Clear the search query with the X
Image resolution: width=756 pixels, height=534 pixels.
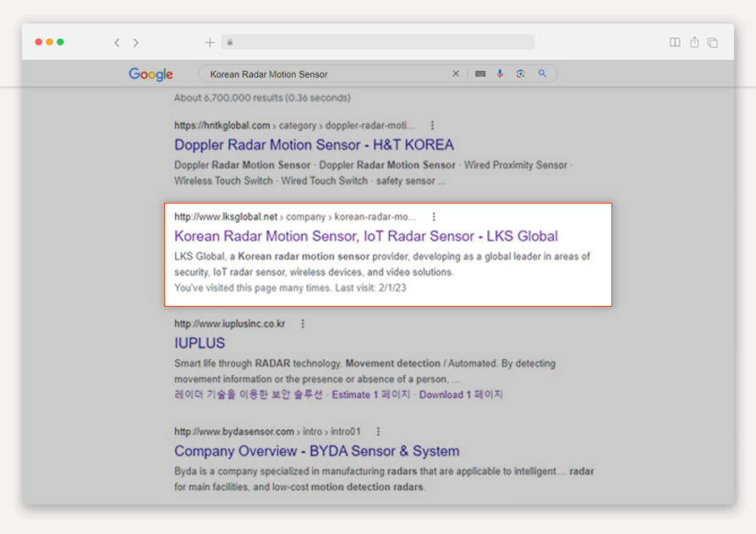[x=456, y=74]
